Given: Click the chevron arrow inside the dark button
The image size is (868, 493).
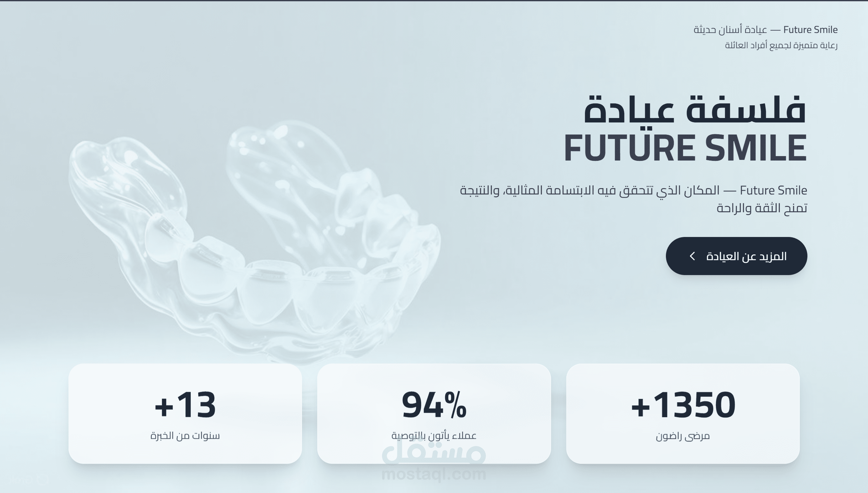Looking at the screenshot, I should (x=692, y=256).
